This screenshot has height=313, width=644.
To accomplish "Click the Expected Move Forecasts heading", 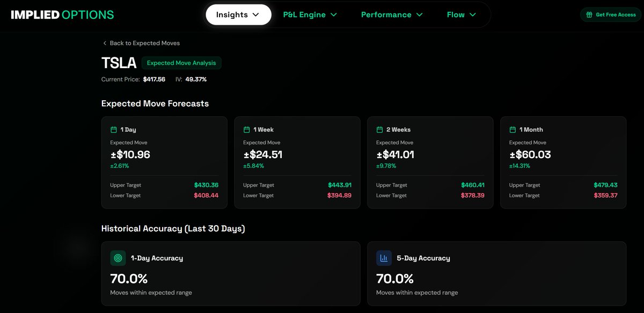I will 155,103.
